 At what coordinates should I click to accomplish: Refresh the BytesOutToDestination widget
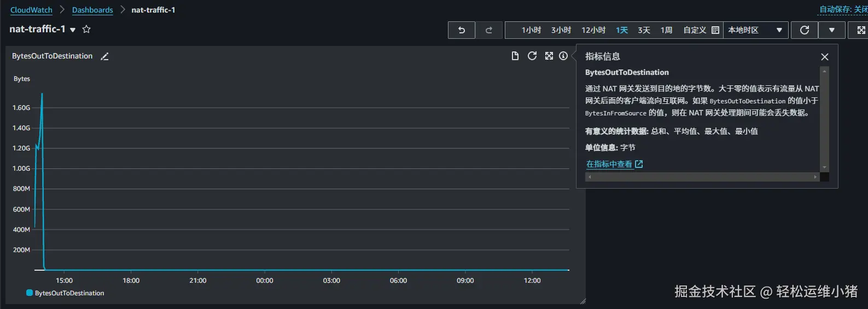pyautogui.click(x=532, y=56)
